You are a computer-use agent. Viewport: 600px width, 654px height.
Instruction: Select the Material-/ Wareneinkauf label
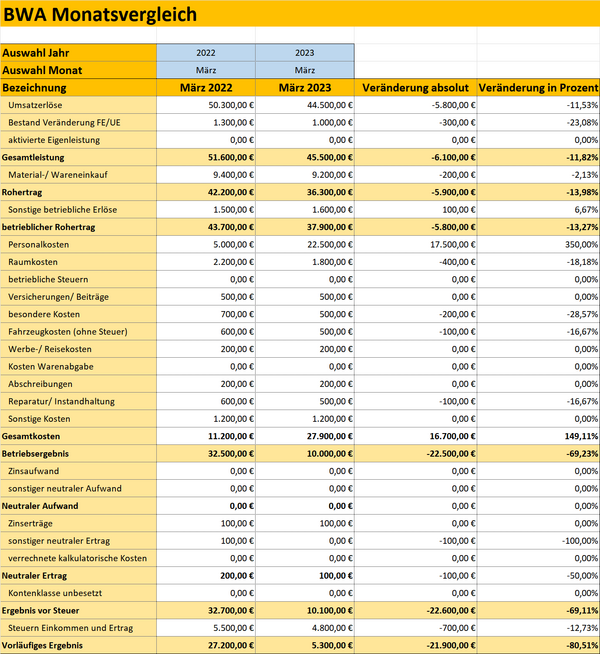tap(58, 175)
